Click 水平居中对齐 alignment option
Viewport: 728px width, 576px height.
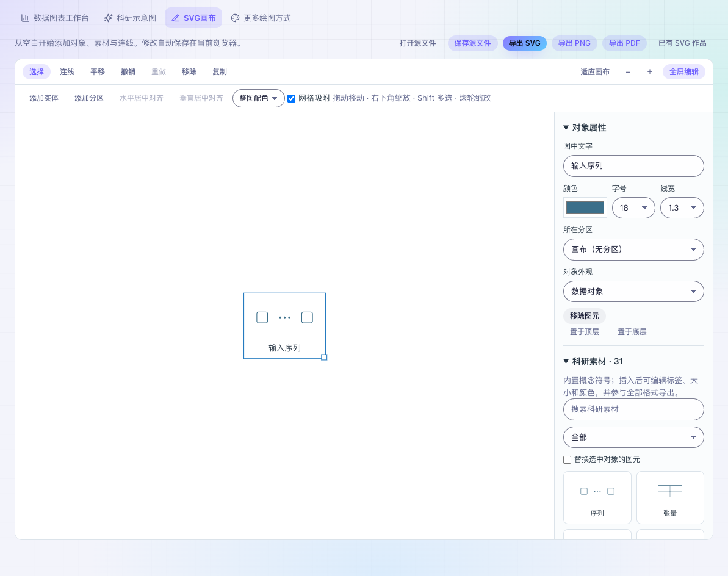click(x=142, y=98)
